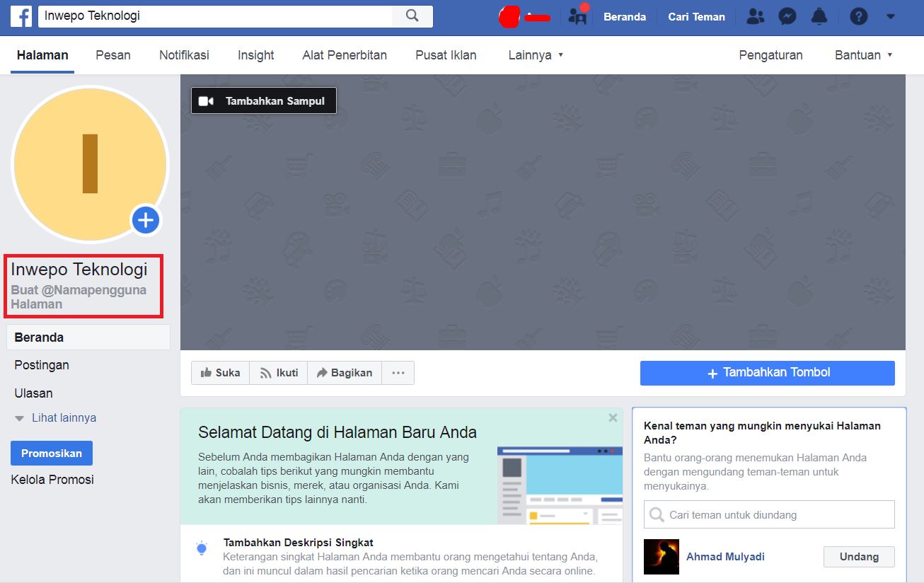The width and height of the screenshot is (924, 583).
Task: Click the Tambahkan Tombol button
Action: point(768,373)
